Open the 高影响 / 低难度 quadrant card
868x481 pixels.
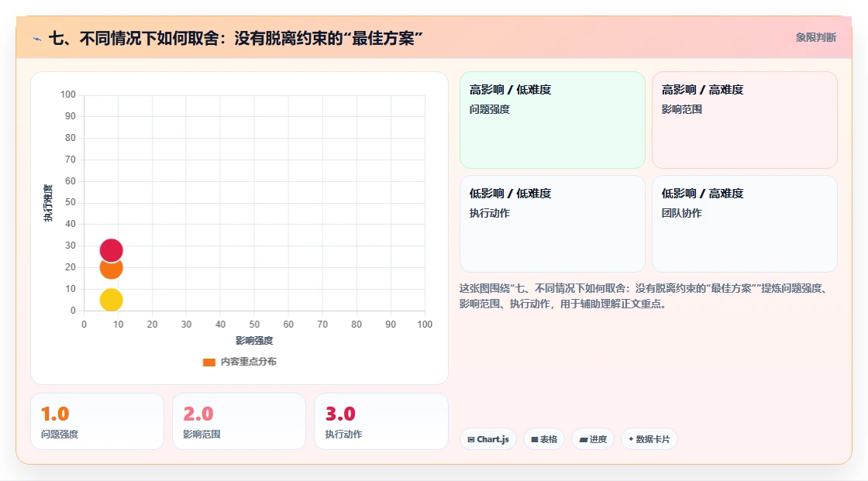pos(553,120)
